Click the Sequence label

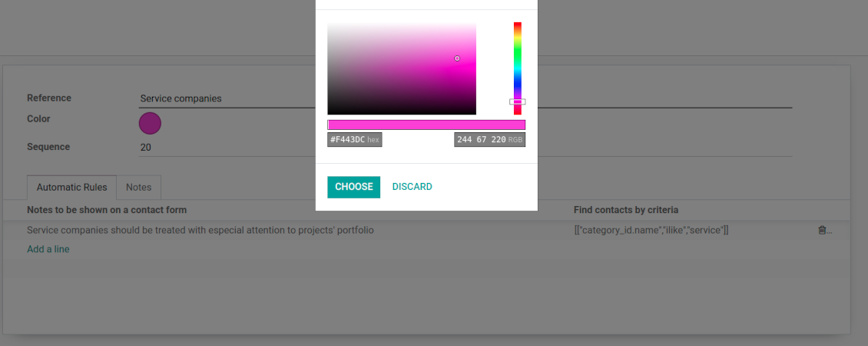point(48,147)
